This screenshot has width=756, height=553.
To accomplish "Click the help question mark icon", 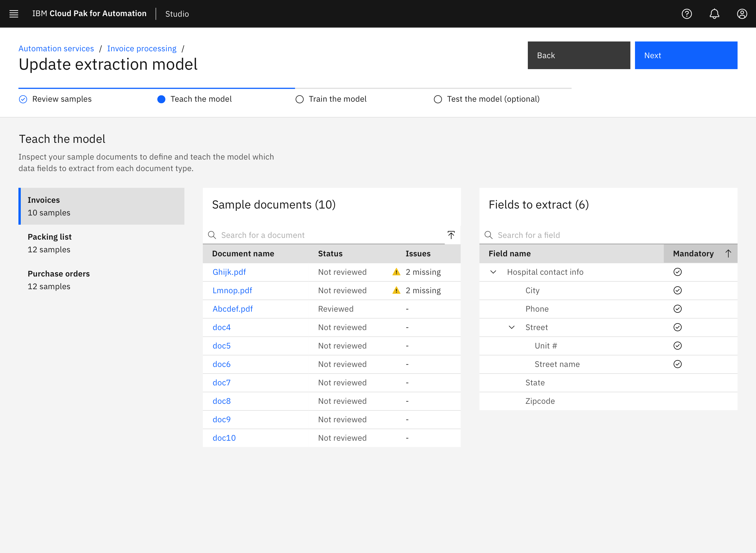I will click(x=687, y=14).
